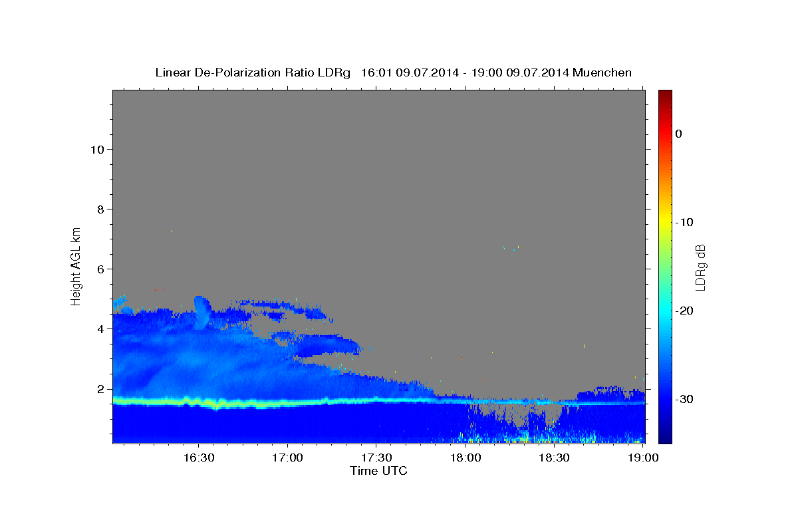Click the plot title 'Linear De-Polarization Ratio LDRg'
The image size is (798, 532).
click(253, 72)
